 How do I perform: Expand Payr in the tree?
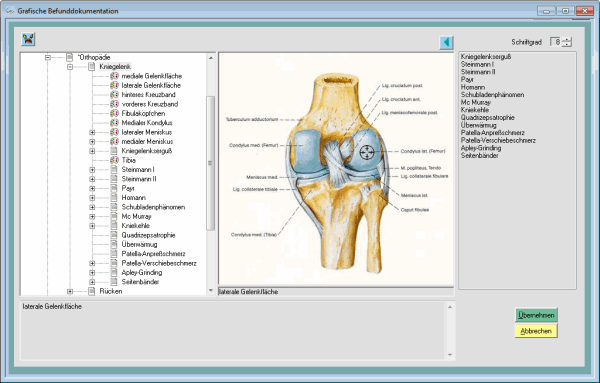point(92,188)
